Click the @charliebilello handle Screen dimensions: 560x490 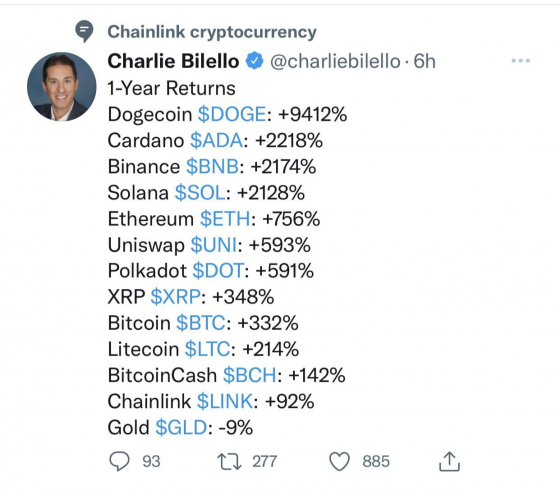coord(335,61)
